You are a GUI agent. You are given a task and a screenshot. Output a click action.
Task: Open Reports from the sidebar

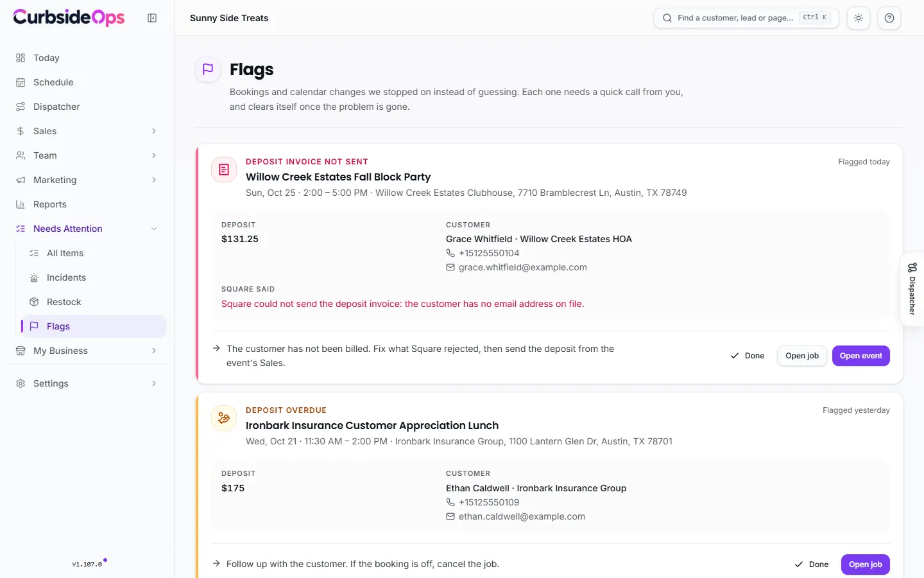tap(87, 204)
